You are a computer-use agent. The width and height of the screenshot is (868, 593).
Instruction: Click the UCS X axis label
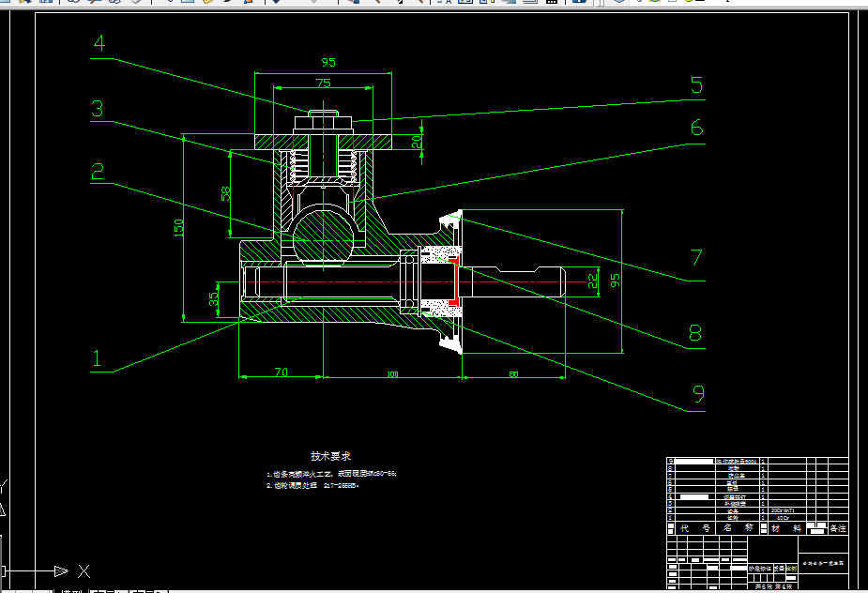[84, 570]
